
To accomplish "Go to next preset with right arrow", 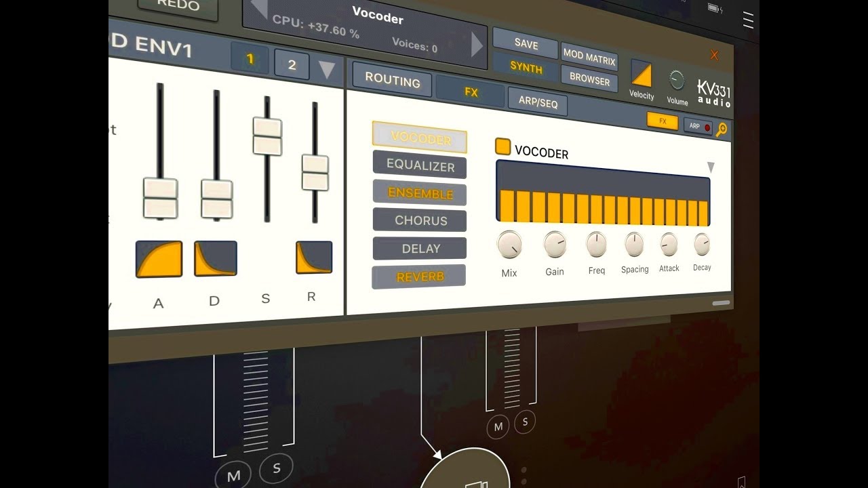I will pyautogui.click(x=477, y=45).
